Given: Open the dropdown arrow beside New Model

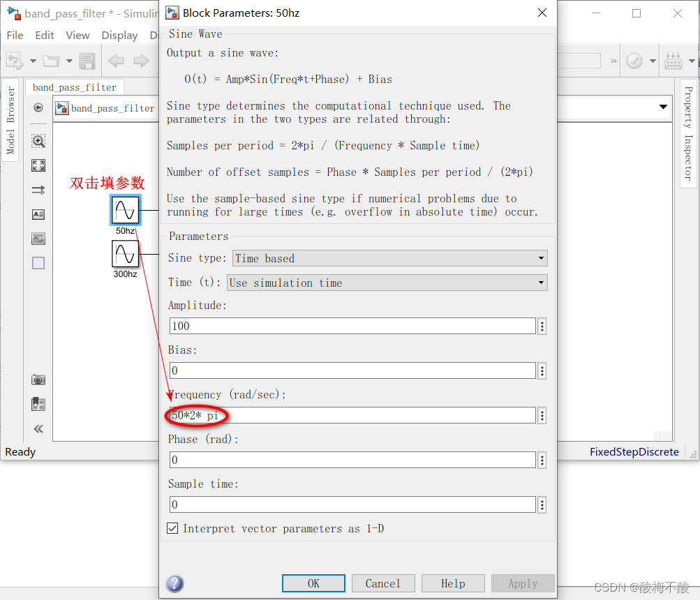Looking at the screenshot, I should [33, 61].
